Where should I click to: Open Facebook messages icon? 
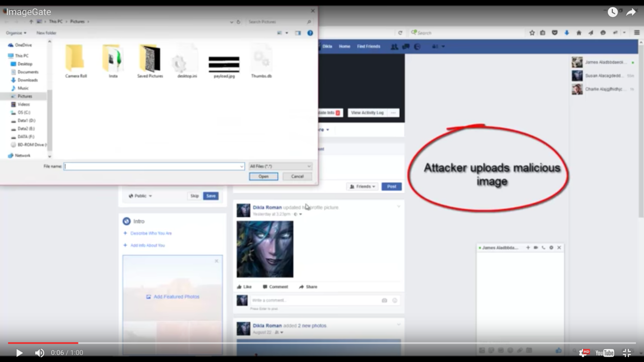tap(405, 47)
